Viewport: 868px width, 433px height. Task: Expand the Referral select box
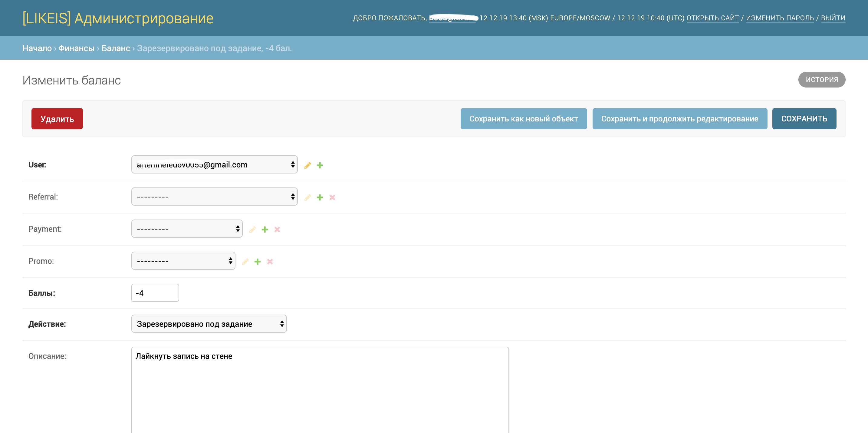(x=214, y=197)
